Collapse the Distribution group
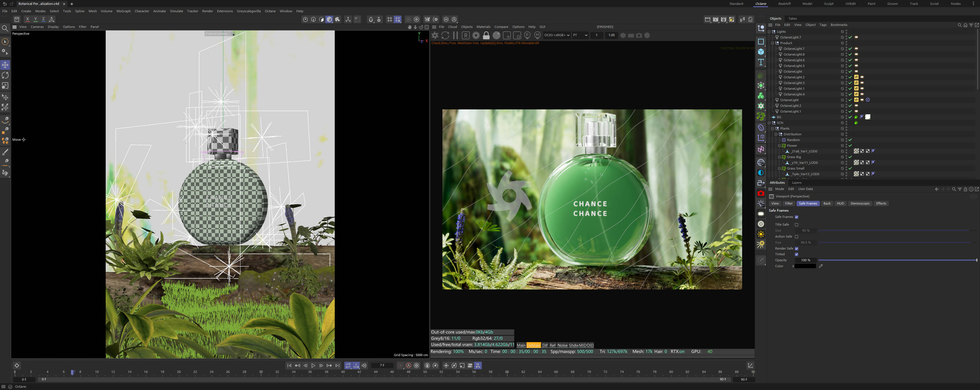This screenshot has width=980, height=390. (x=776, y=134)
